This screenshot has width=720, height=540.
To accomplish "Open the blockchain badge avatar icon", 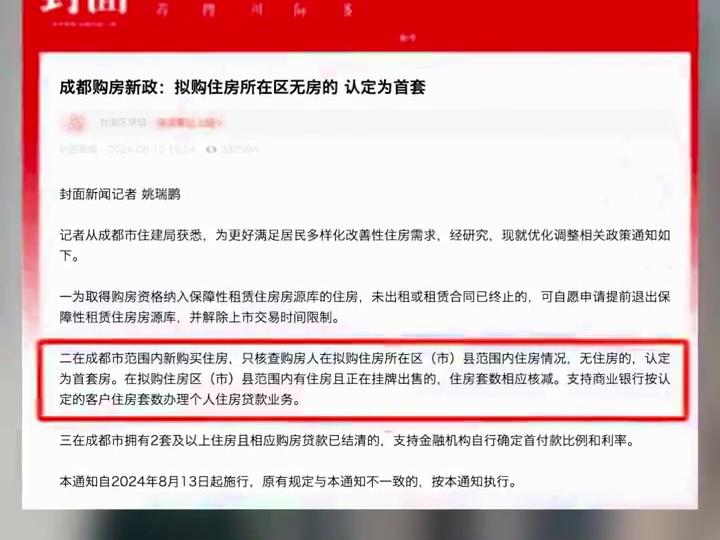I will 76,123.
